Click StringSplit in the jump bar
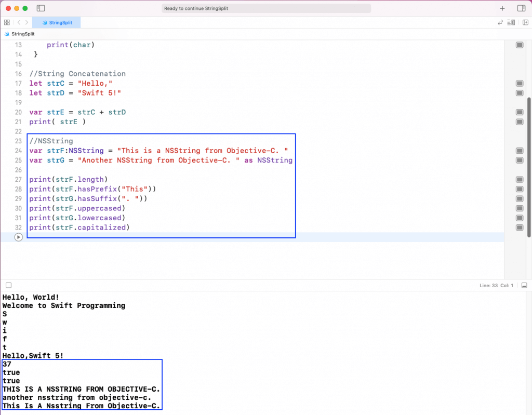This screenshot has width=532, height=415. coord(22,34)
